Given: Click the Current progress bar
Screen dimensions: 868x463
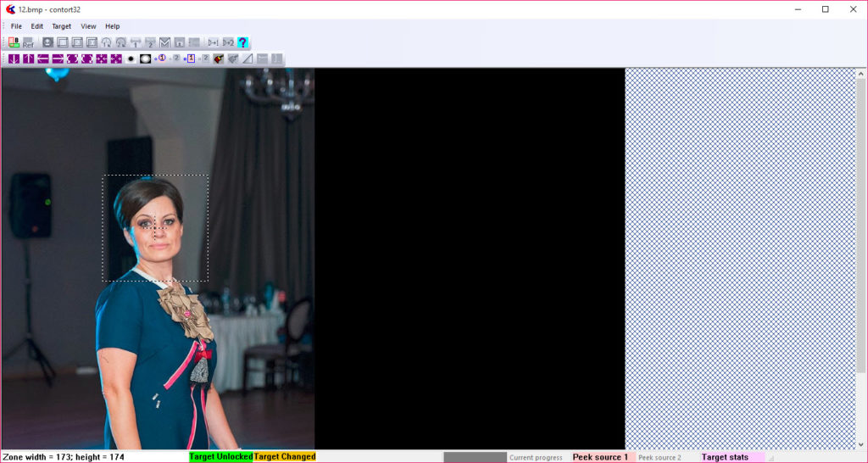Looking at the screenshot, I should pyautogui.click(x=475, y=457).
